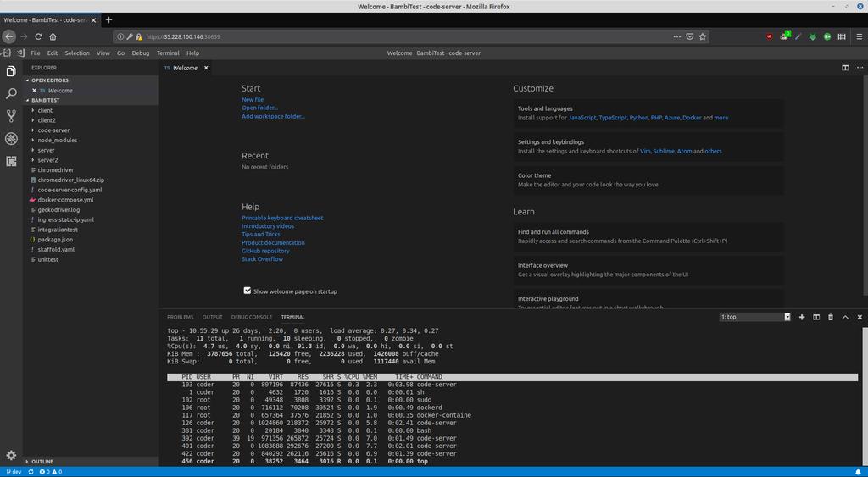This screenshot has height=477, width=868.
Task: Open the Terminal menu
Action: coord(168,53)
